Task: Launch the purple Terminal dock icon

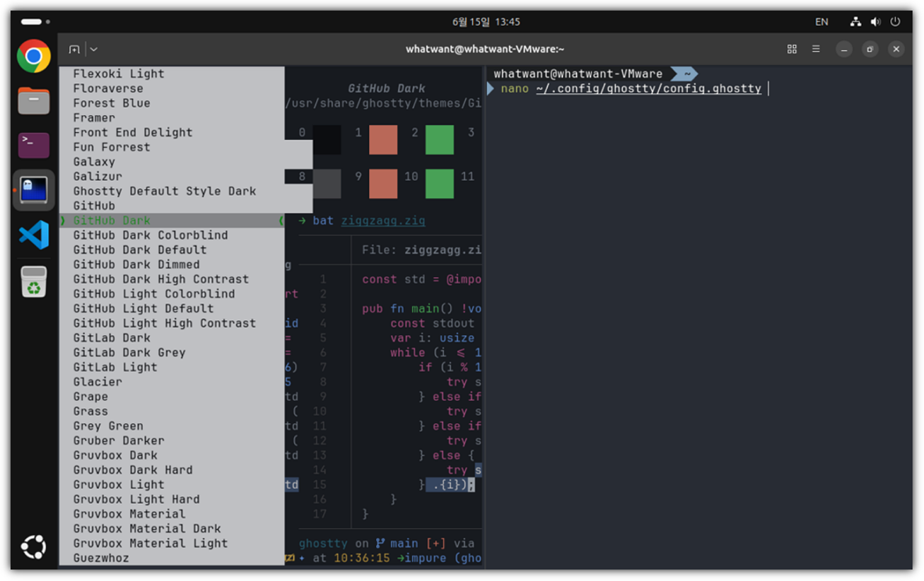Action: (33, 145)
